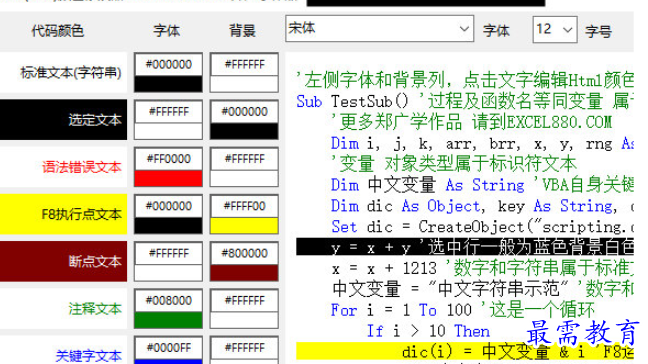Pick the dark red background swatch for 断点文本

coord(244,272)
